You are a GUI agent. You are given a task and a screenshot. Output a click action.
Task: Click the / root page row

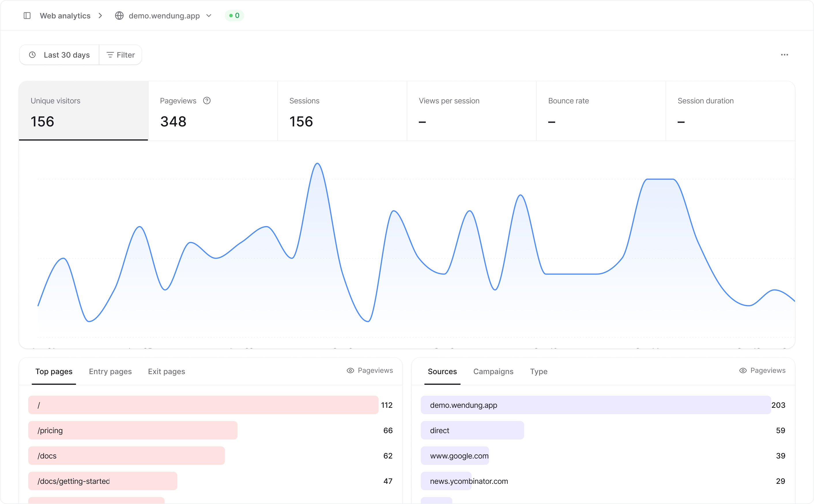pyautogui.click(x=210, y=405)
